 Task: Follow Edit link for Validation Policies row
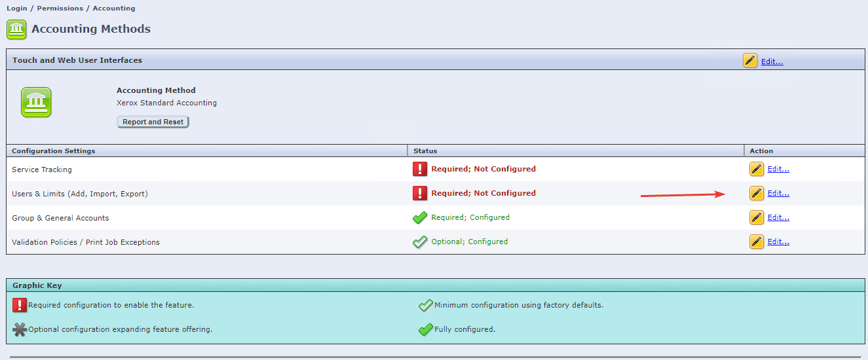click(x=778, y=242)
